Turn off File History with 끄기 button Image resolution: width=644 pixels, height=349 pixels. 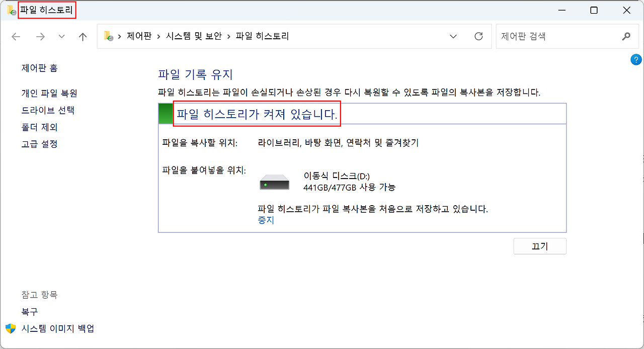point(539,246)
